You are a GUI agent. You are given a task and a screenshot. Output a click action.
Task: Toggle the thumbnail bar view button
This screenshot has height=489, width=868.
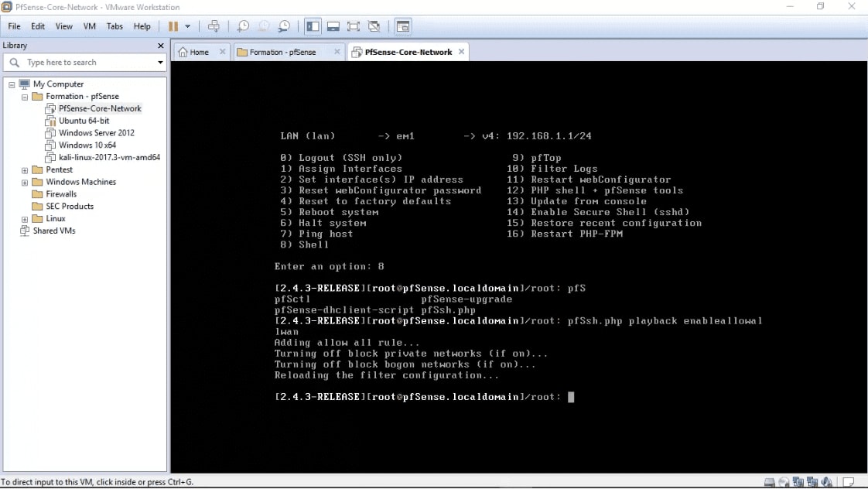333,26
